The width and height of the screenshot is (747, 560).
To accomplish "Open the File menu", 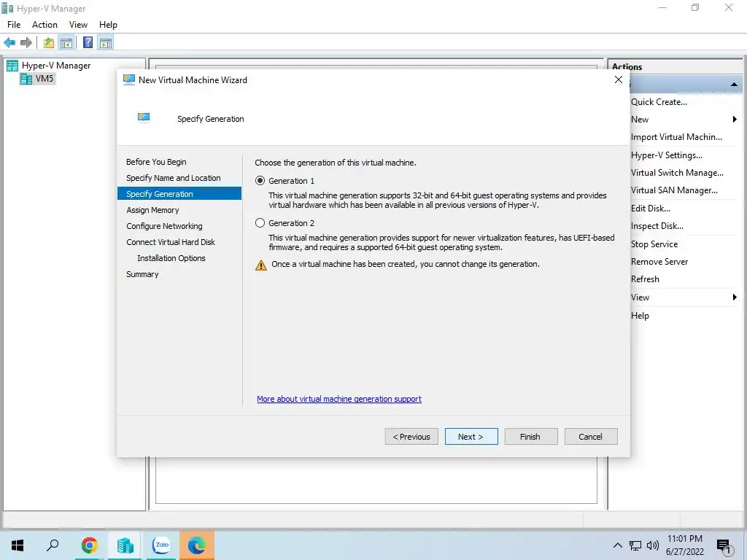I will tap(14, 25).
